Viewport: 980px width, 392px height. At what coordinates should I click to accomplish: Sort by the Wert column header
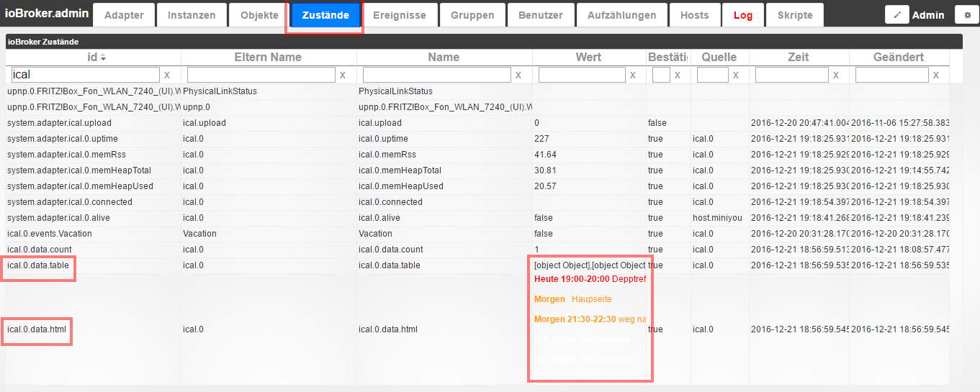[589, 57]
